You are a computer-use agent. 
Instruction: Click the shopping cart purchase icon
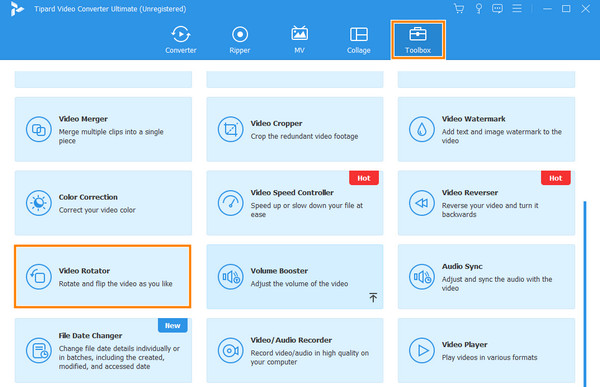pyautogui.click(x=458, y=8)
